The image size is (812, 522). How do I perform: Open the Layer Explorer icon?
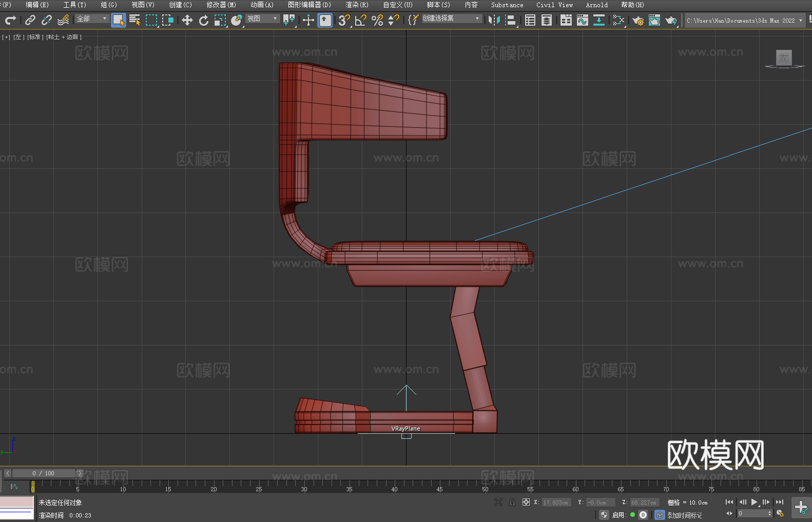(x=547, y=20)
